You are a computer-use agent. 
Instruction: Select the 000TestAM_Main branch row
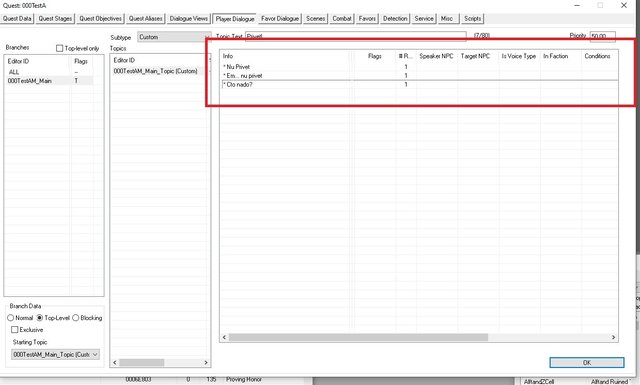click(49, 81)
